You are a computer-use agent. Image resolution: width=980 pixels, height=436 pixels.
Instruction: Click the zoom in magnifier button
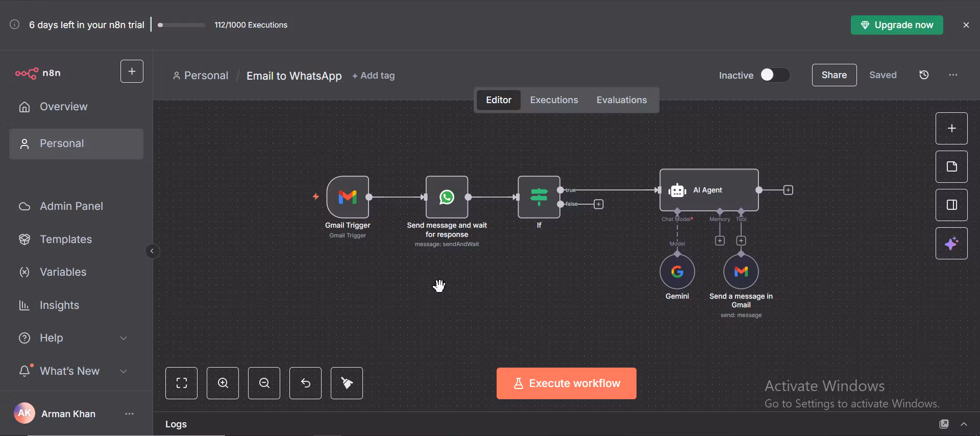click(223, 383)
